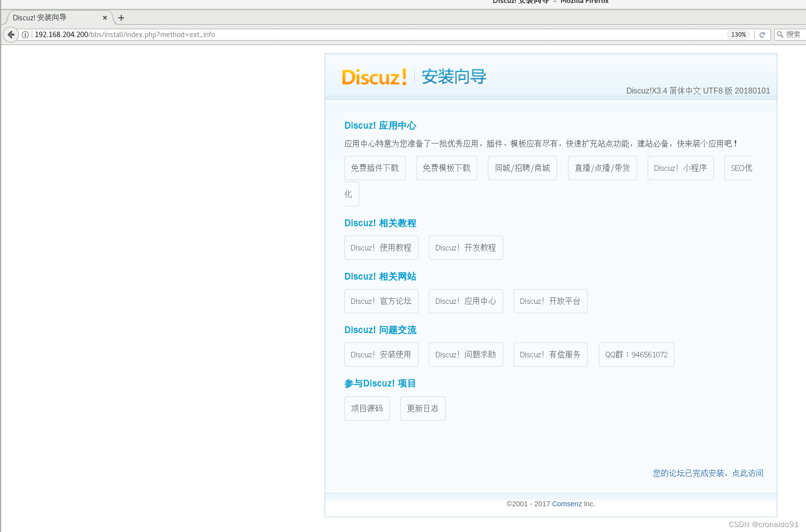806x532 pixels.
Task: Open the 更新日志 button
Action: coord(423,409)
